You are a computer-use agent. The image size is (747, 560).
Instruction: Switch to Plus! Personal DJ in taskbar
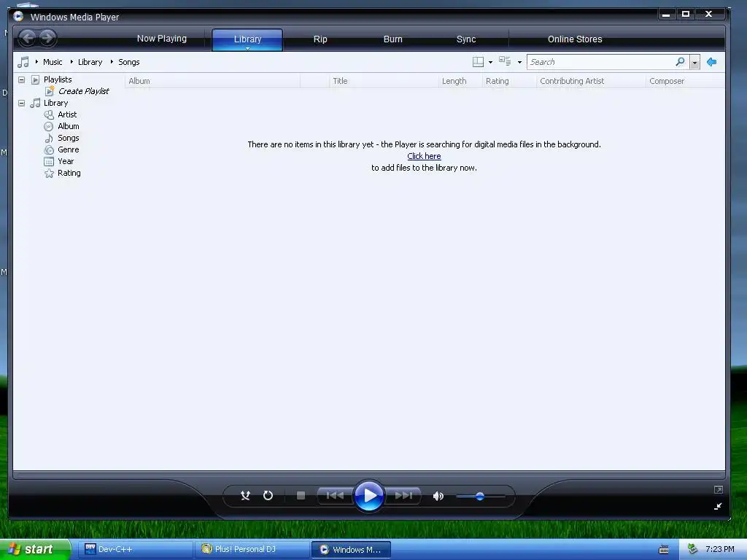pos(252,550)
